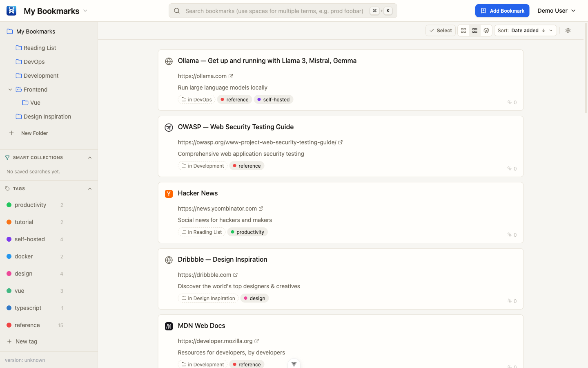Switch to list view layout icon
588x368 pixels.
click(x=475, y=31)
